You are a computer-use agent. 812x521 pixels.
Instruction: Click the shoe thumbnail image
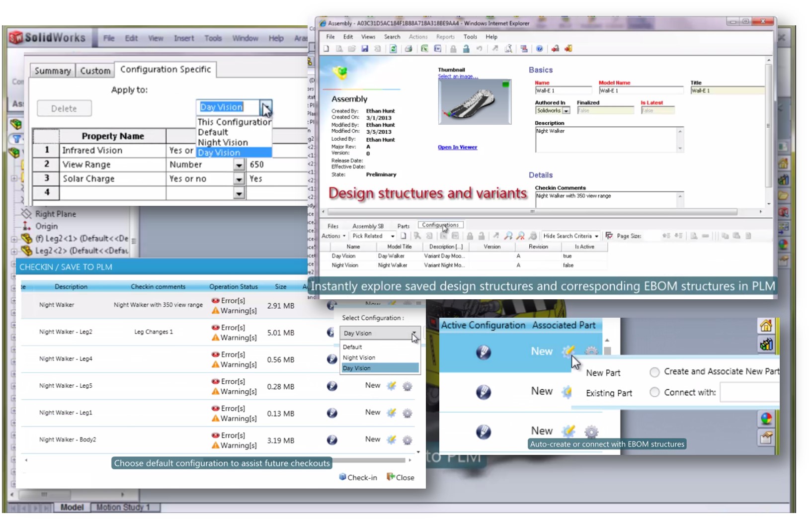pos(475,102)
